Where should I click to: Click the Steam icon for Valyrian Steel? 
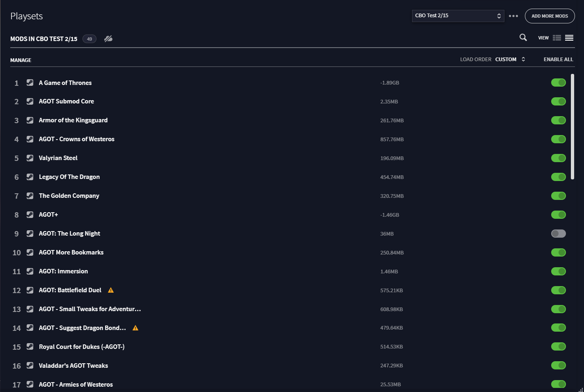tap(30, 158)
